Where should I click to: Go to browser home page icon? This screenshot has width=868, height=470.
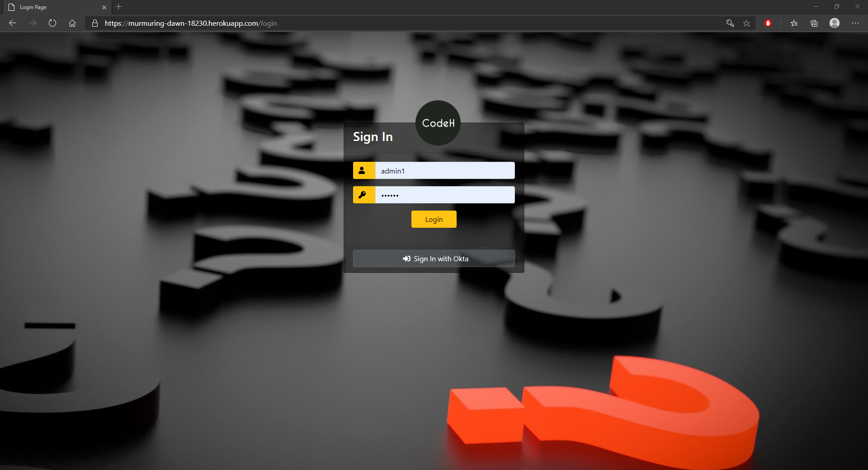click(x=72, y=23)
